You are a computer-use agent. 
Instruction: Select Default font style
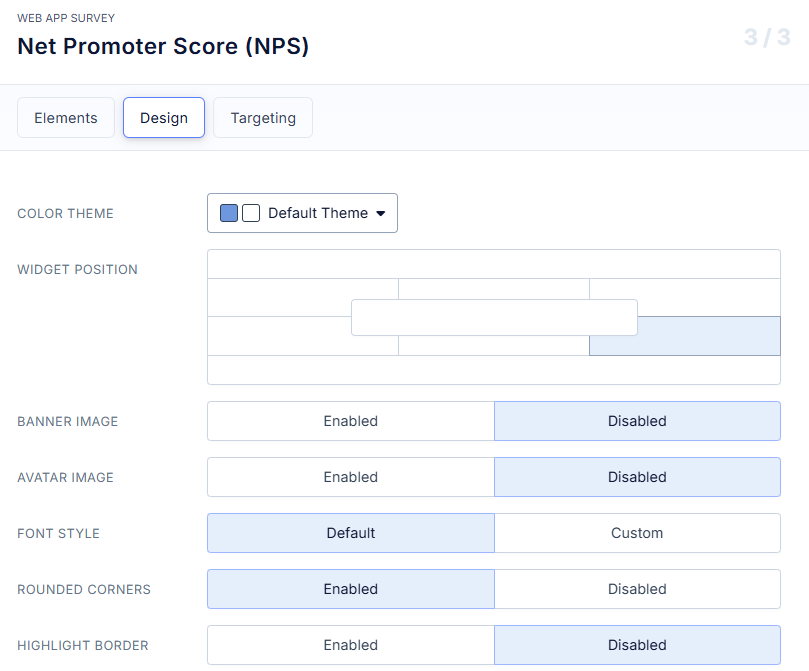pyautogui.click(x=351, y=533)
